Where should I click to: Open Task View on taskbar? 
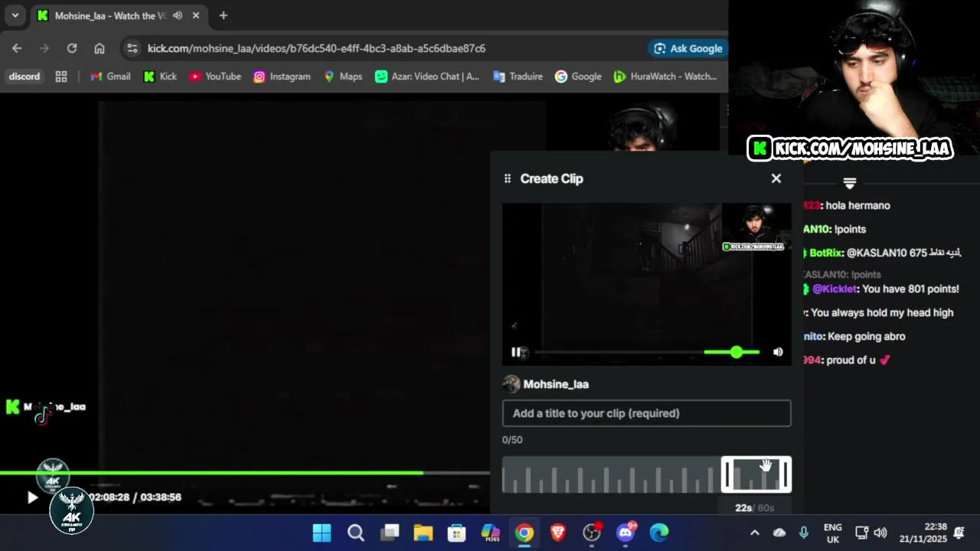pyautogui.click(x=390, y=532)
